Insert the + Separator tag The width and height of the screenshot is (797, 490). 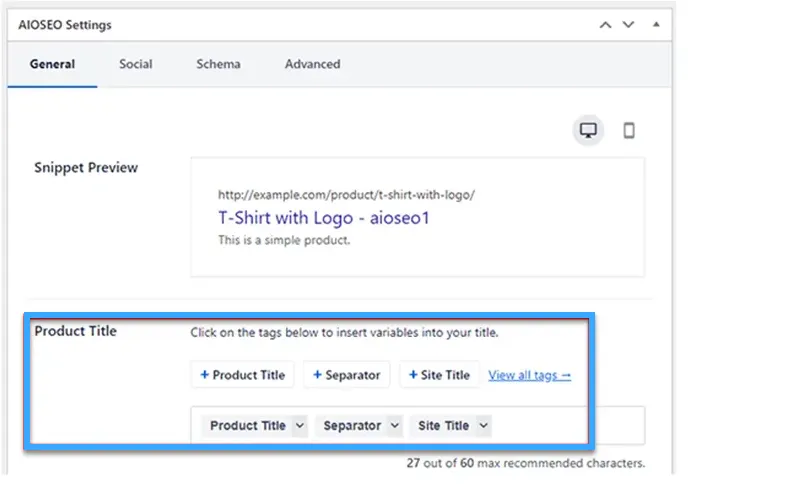347,375
